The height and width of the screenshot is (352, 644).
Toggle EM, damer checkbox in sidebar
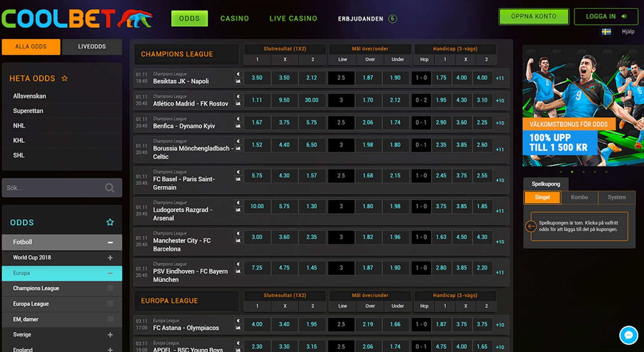click(110, 319)
